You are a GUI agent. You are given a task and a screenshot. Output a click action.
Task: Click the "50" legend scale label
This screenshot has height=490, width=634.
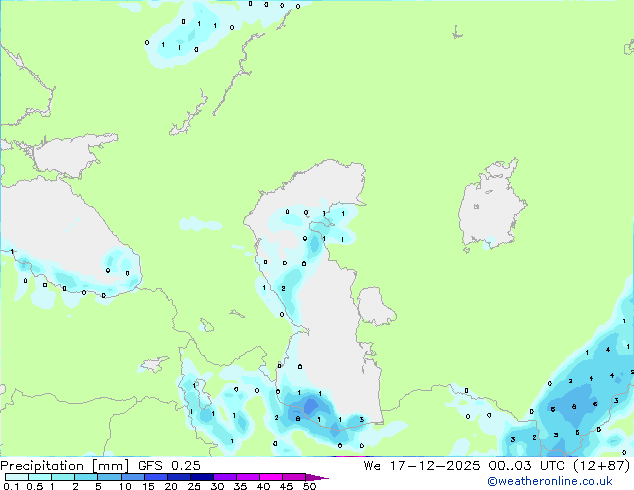tap(309, 486)
